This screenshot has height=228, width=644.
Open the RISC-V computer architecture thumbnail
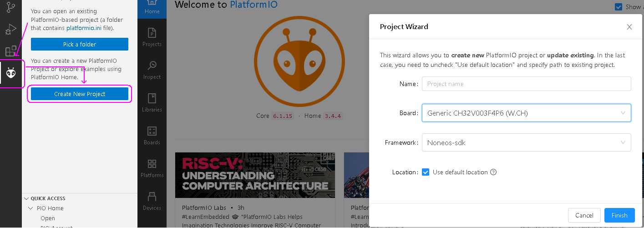coord(255,175)
